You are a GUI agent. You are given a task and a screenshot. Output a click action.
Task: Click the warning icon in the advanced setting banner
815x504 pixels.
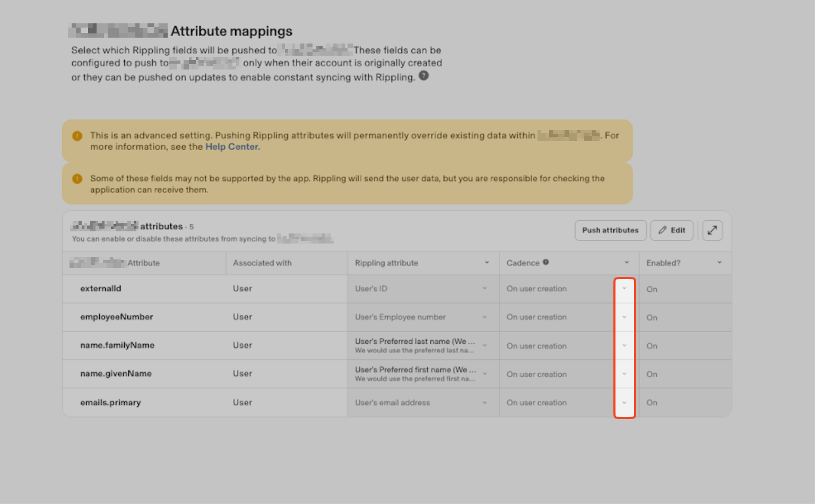pyautogui.click(x=77, y=136)
